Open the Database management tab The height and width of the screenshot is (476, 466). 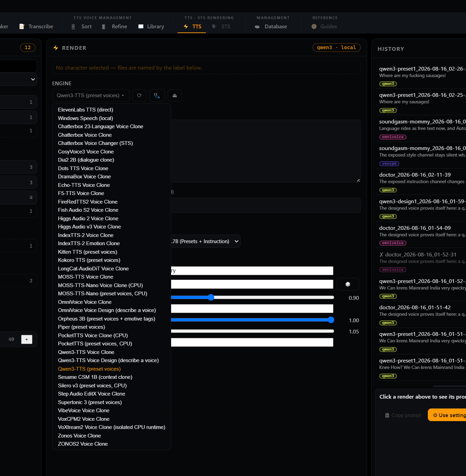[271, 27]
